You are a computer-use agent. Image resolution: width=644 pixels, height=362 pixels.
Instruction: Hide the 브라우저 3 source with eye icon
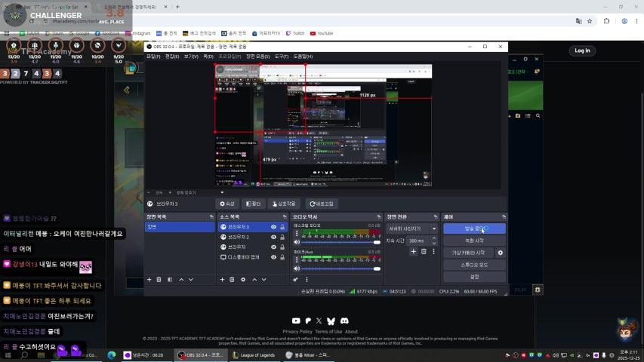coord(273,227)
